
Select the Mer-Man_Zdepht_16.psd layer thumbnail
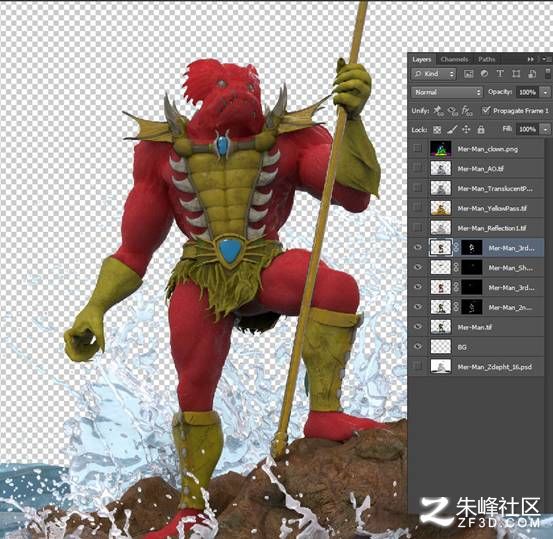coord(440,367)
